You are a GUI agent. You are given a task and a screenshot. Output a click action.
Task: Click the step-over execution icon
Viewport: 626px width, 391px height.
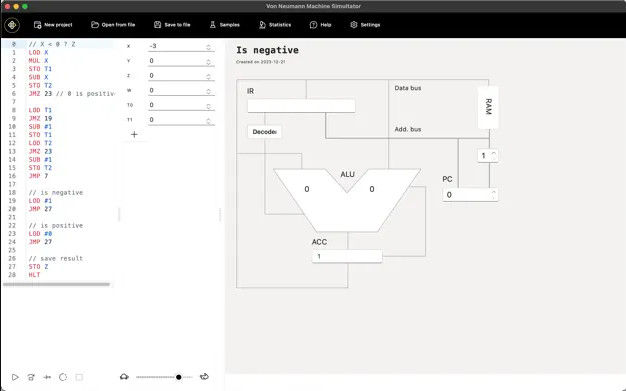31,377
